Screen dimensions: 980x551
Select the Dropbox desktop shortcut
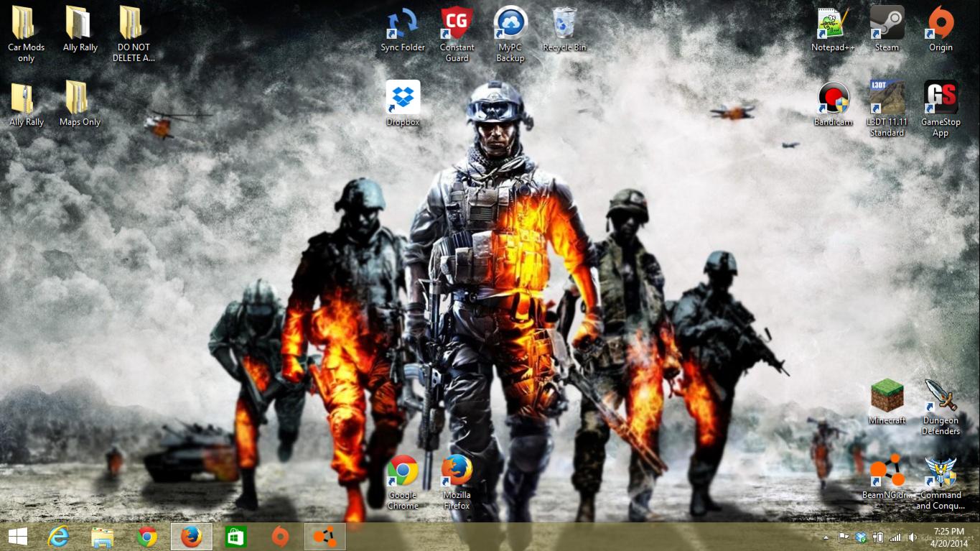pyautogui.click(x=403, y=103)
